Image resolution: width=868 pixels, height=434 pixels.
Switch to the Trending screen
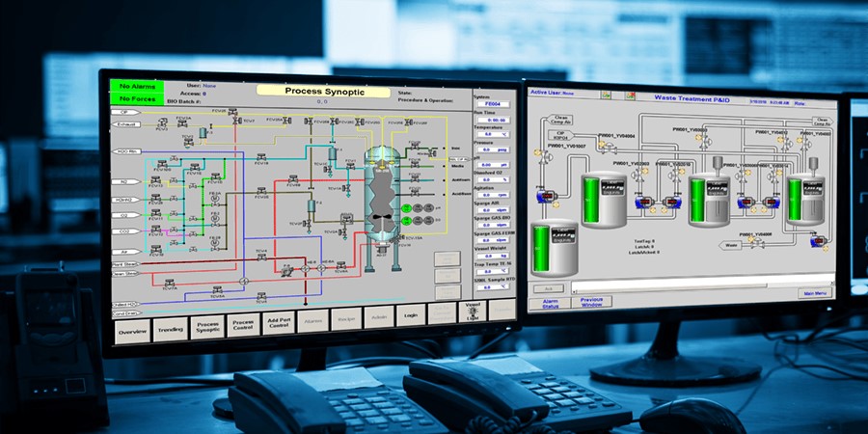coord(170,329)
